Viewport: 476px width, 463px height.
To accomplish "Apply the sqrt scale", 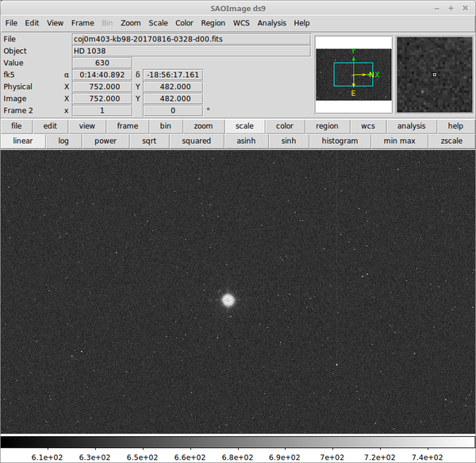I will (149, 141).
